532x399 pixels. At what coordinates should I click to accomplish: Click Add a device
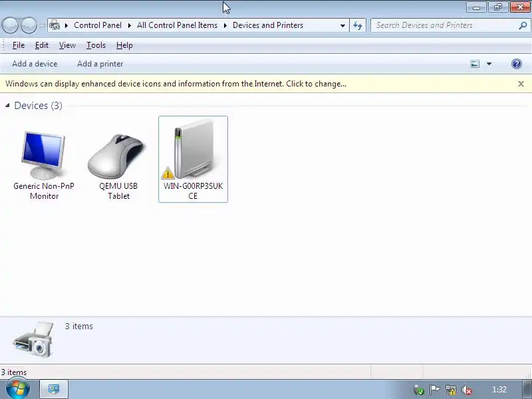(35, 64)
